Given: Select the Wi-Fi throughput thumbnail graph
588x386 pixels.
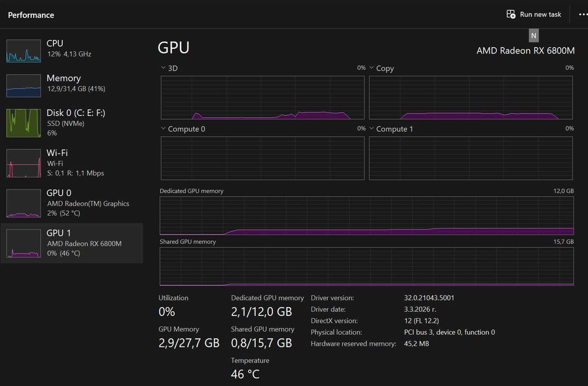Looking at the screenshot, I should point(24,163).
